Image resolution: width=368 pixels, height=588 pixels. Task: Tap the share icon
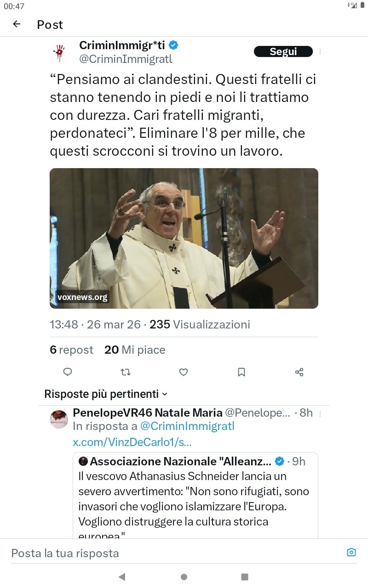tap(299, 372)
